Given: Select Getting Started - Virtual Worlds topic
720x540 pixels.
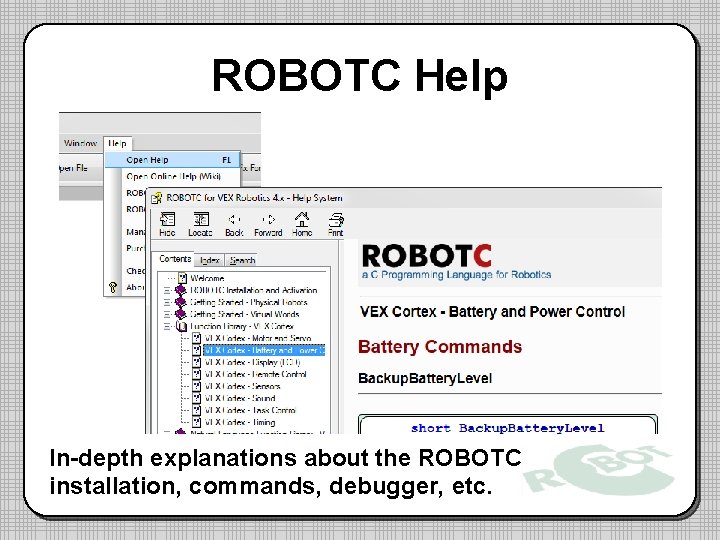Looking at the screenshot, I should [245, 314].
